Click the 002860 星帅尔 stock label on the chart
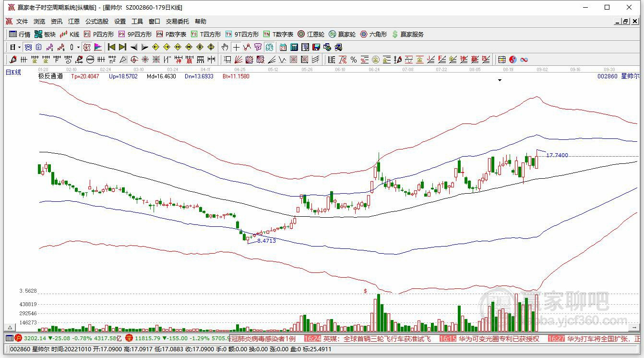The image size is (644, 358). pyautogui.click(x=618, y=76)
